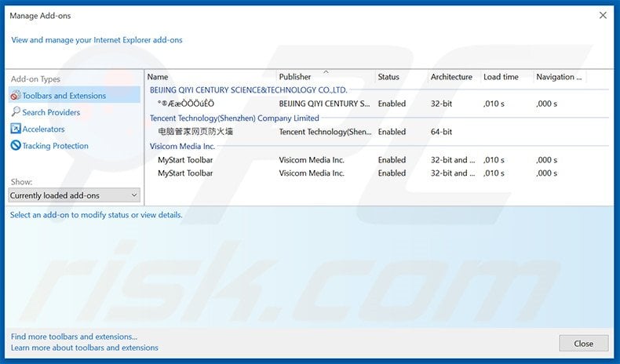Select the first MyStart Toolbar row
The height and width of the screenshot is (364, 620).
coord(377,160)
